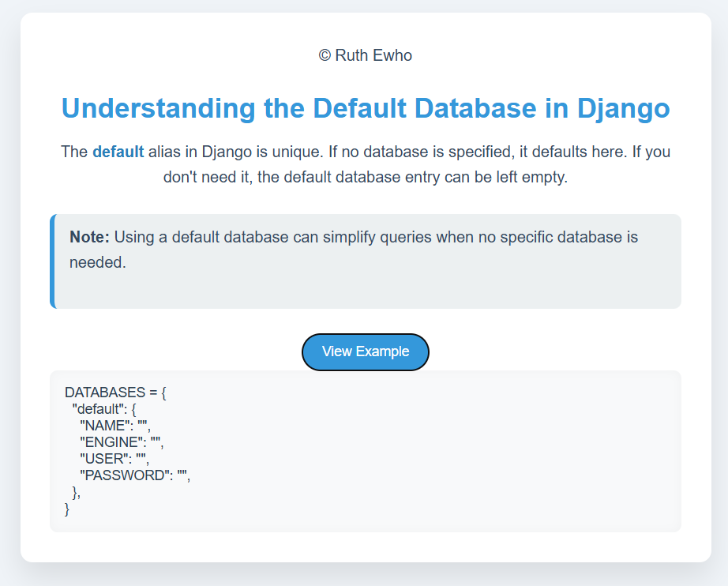Image resolution: width=728 pixels, height=586 pixels.
Task: Click the 'needed.' text in the note
Action: [97, 262]
